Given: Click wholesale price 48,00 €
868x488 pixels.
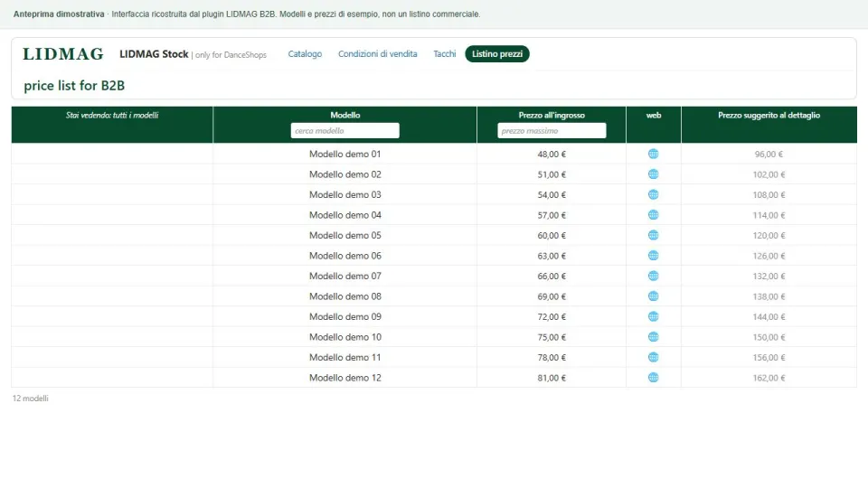Looking at the screenshot, I should pos(552,155).
